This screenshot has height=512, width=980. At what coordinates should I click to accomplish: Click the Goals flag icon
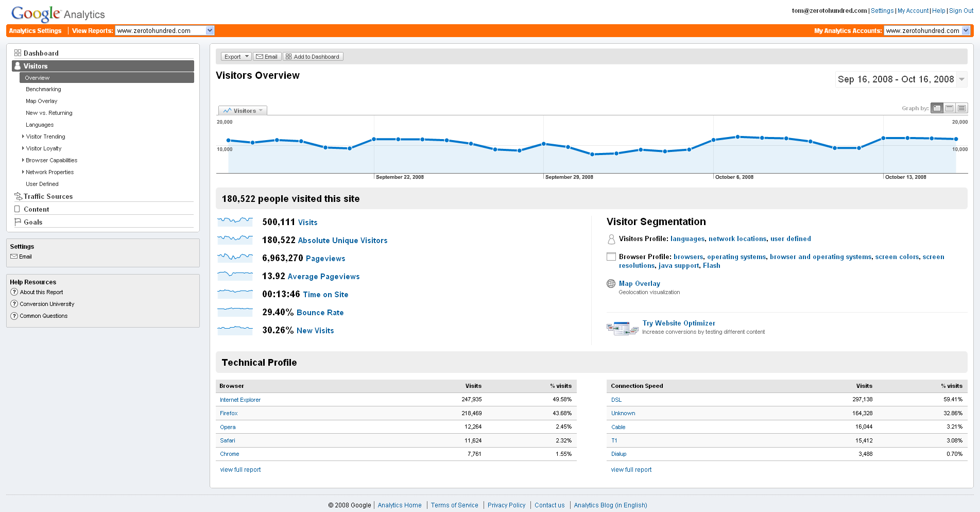[18, 222]
